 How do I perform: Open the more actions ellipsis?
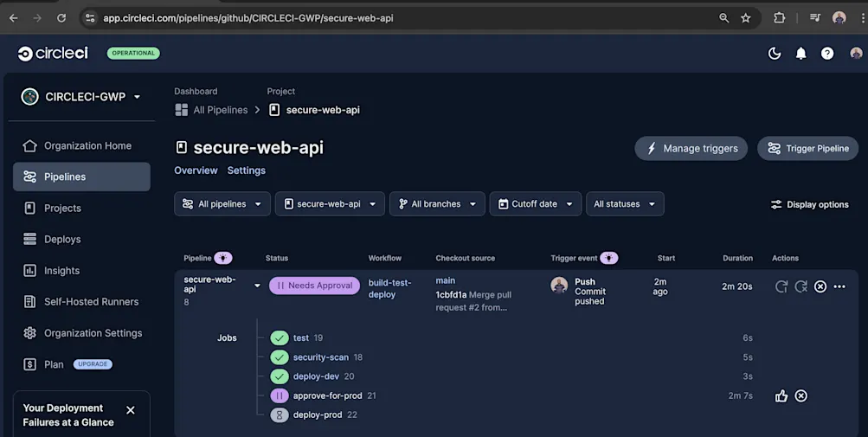tap(839, 286)
